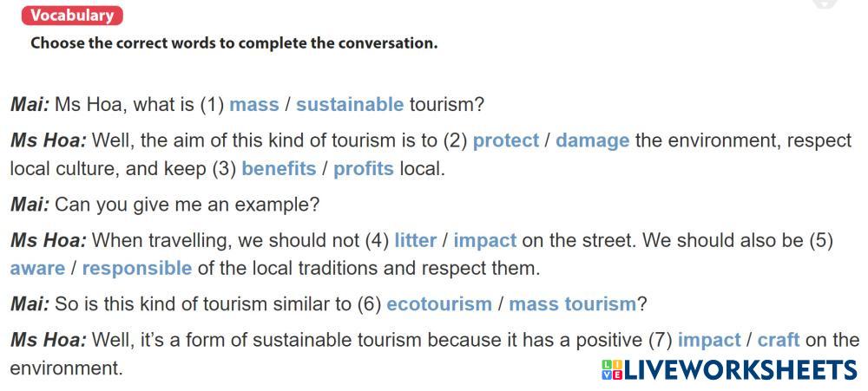Choose 'benefits' for blank 3
The height and width of the screenshot is (391, 868).
(279, 168)
